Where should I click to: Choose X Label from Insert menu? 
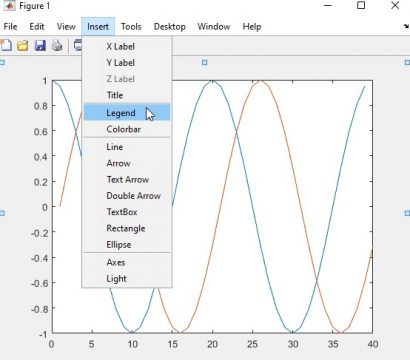tap(127, 46)
